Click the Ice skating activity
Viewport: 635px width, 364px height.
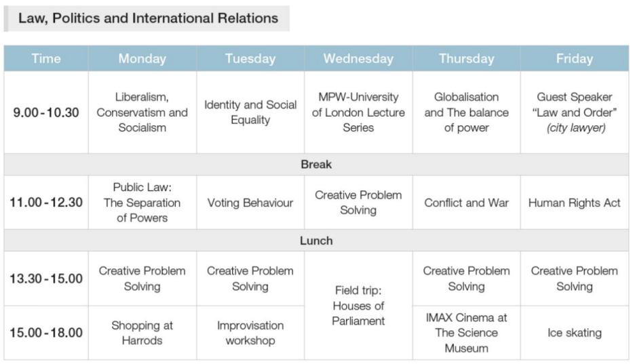pyautogui.click(x=574, y=333)
